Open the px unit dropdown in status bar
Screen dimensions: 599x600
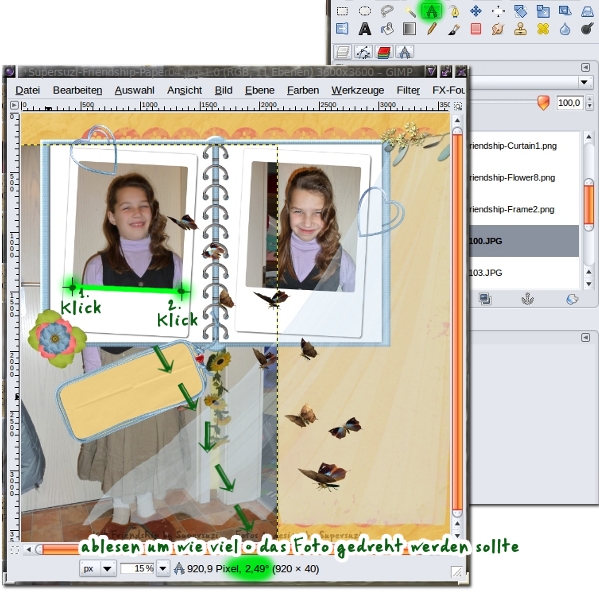coord(97,569)
